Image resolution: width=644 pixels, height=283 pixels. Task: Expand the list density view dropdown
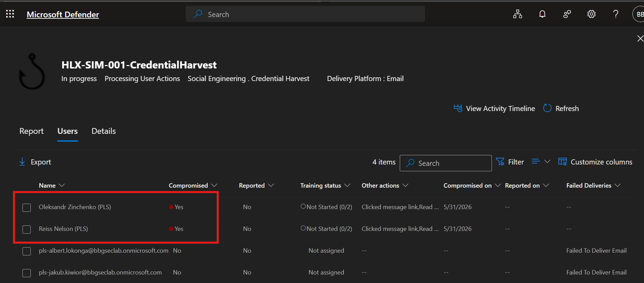(x=541, y=161)
